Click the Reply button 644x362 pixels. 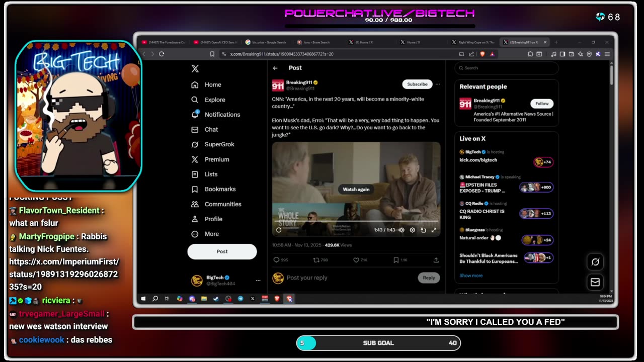pyautogui.click(x=429, y=278)
